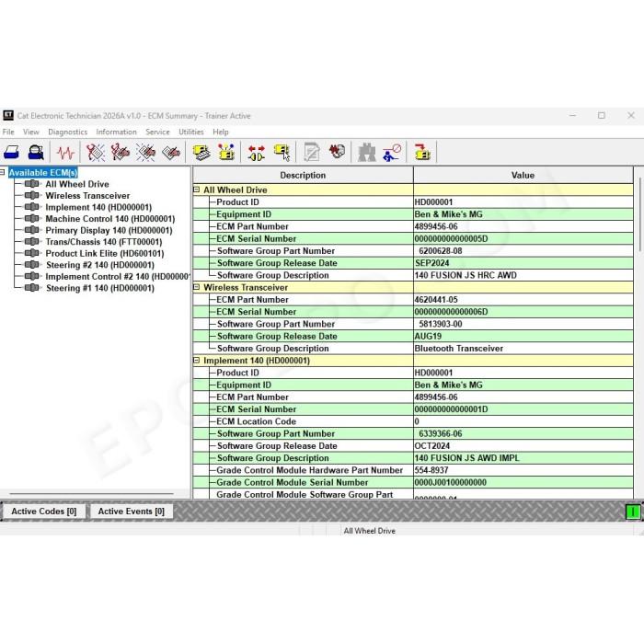The image size is (644, 644).
Task: Open the Information menu
Action: [116, 132]
